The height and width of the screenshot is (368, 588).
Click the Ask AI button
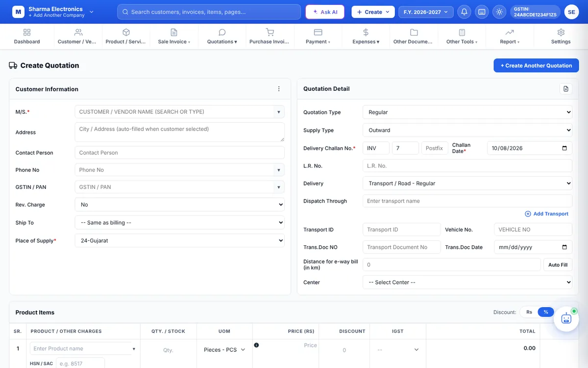click(x=325, y=12)
